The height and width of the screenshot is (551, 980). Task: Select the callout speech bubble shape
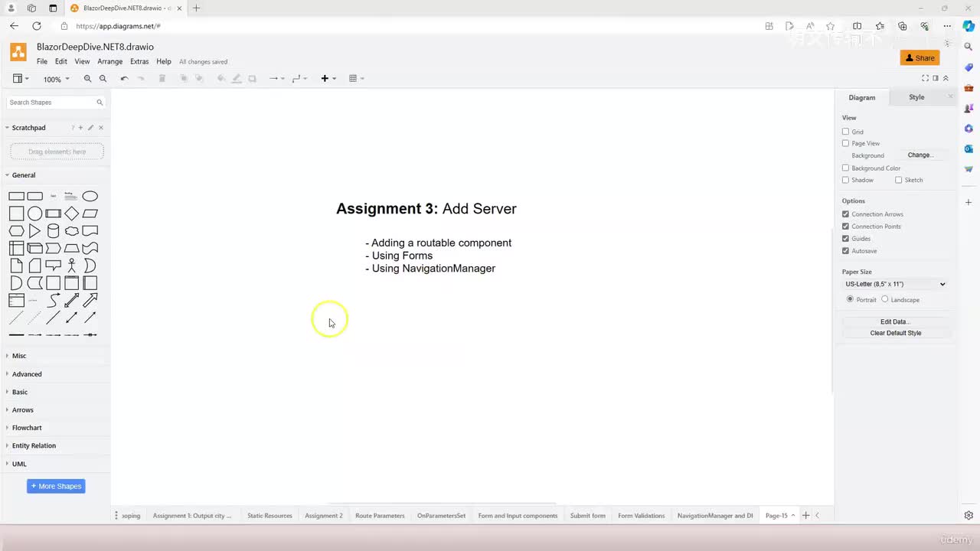(x=54, y=266)
